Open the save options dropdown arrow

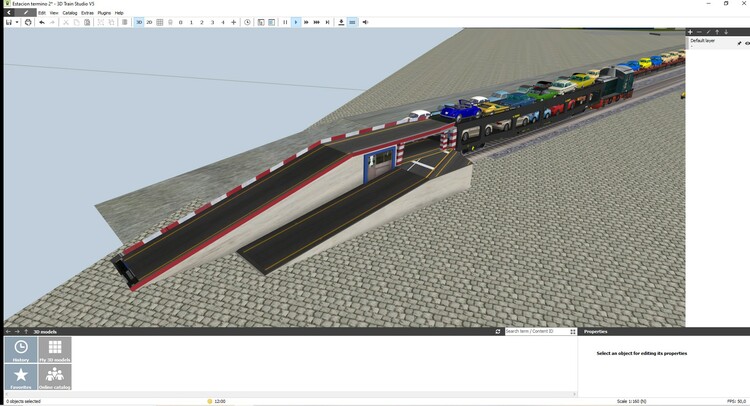[17, 22]
